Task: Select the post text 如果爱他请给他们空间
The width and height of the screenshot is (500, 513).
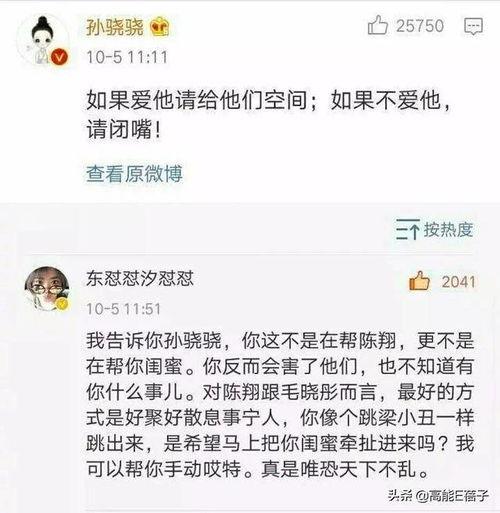Action: tap(197, 100)
